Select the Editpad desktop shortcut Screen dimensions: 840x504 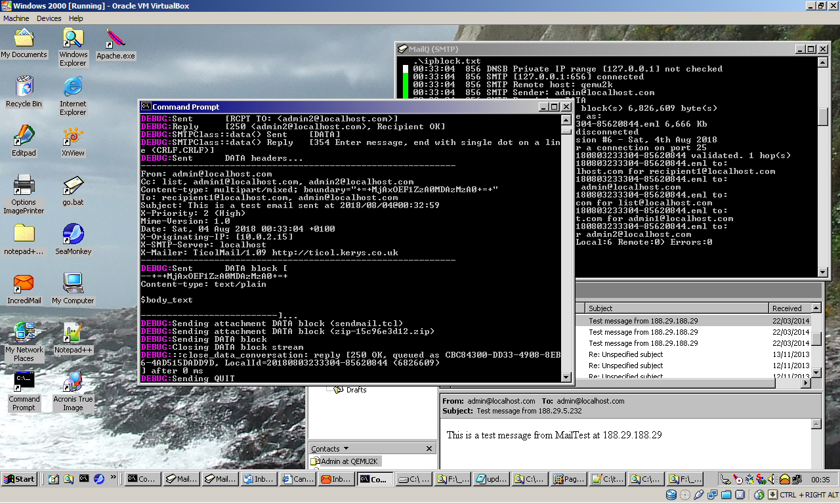point(24,141)
